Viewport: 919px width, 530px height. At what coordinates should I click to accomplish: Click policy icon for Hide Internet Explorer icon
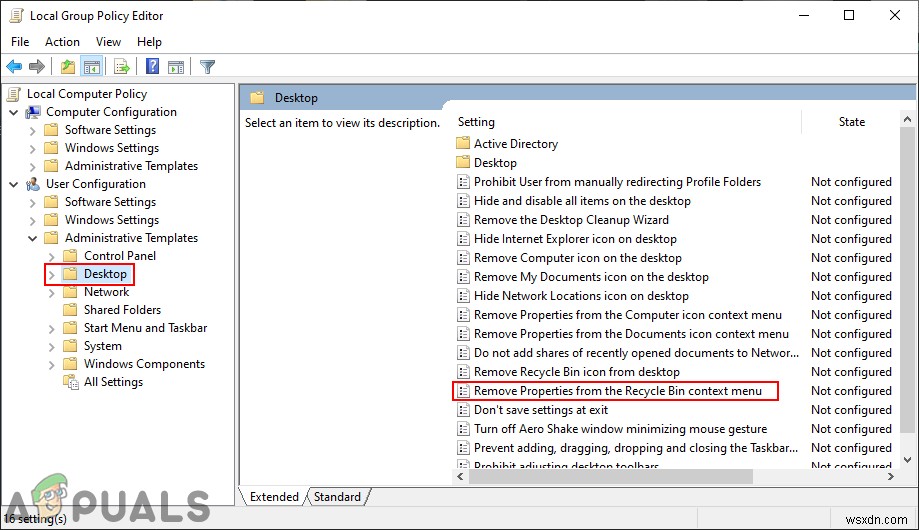coord(463,239)
